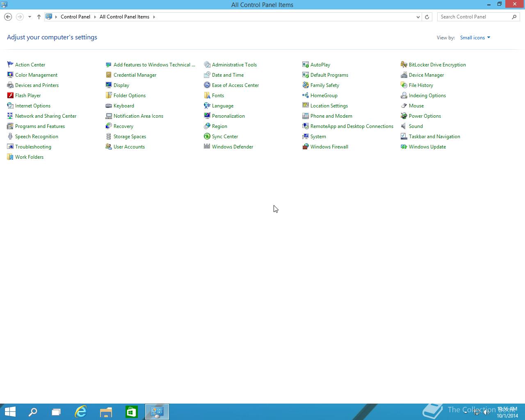525x420 pixels.
Task: Open the File History link
Action: pyautogui.click(x=421, y=85)
